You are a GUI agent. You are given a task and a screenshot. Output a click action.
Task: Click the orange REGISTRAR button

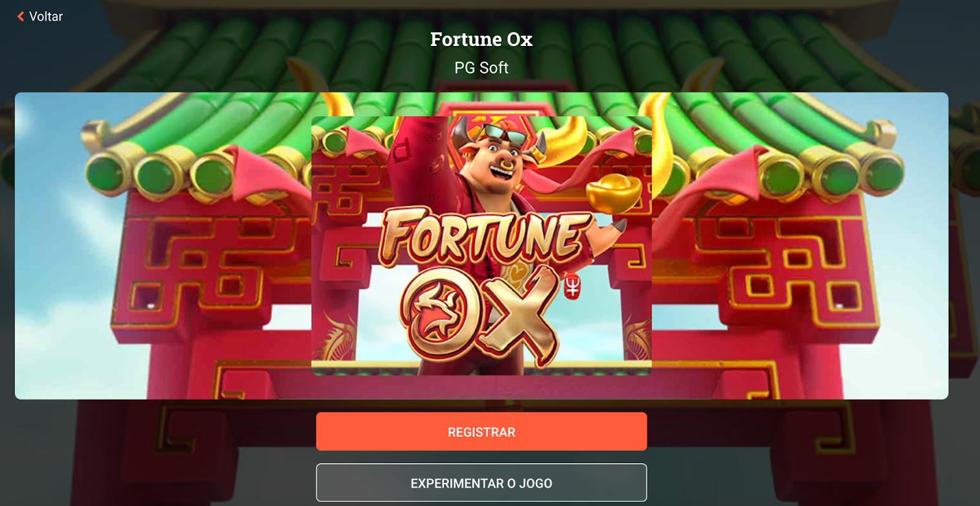(x=481, y=431)
